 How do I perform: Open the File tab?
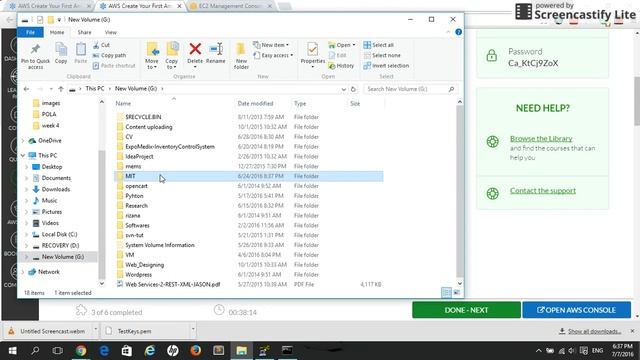pos(31,32)
